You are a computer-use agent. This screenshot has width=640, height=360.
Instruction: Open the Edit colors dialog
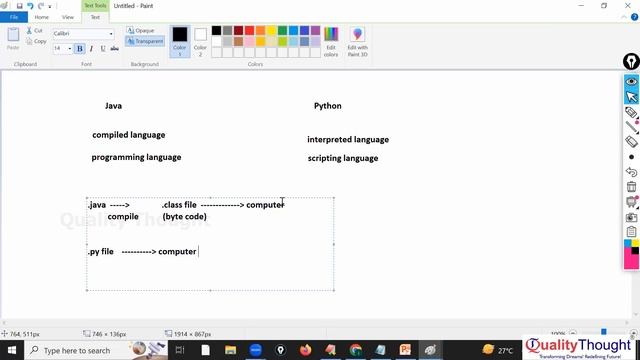coord(331,41)
